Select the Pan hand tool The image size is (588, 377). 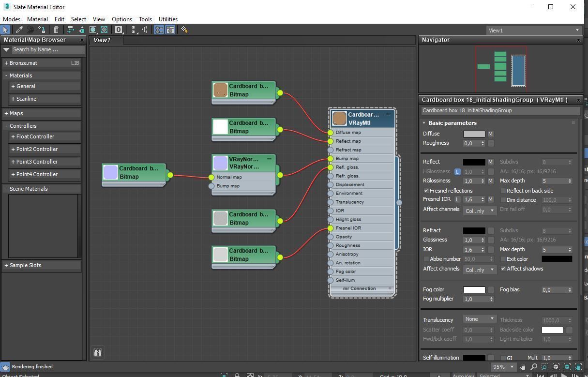523,367
